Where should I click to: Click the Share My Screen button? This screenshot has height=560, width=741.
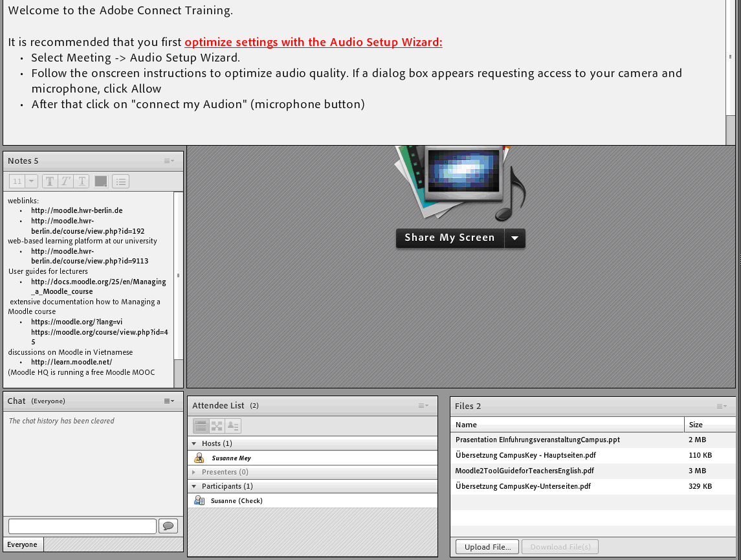point(450,238)
